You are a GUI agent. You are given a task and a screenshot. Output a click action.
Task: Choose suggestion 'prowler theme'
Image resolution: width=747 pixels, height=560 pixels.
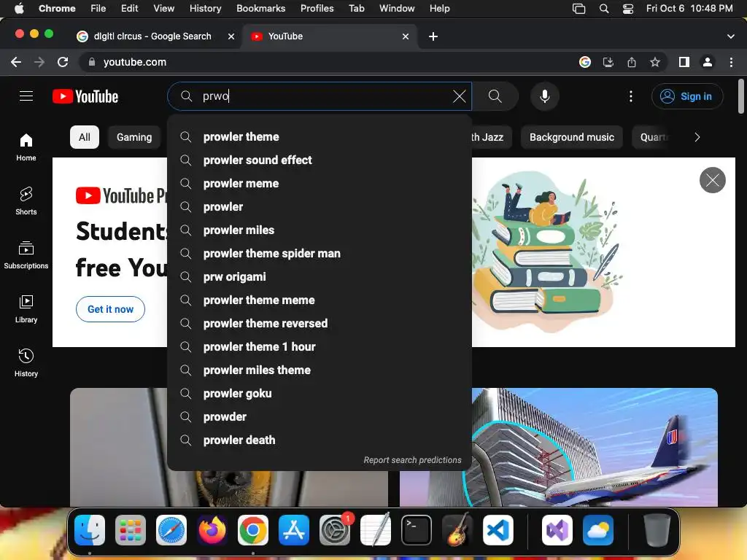320,136
